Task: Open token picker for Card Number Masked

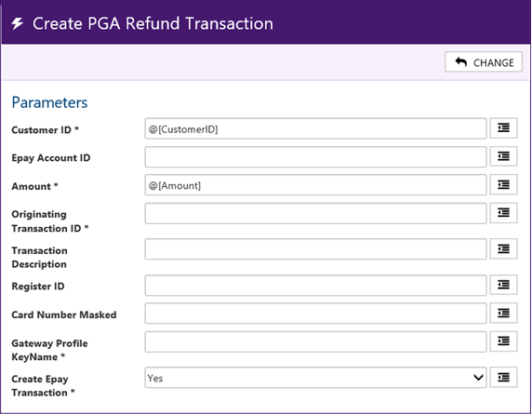Action: [x=503, y=313]
